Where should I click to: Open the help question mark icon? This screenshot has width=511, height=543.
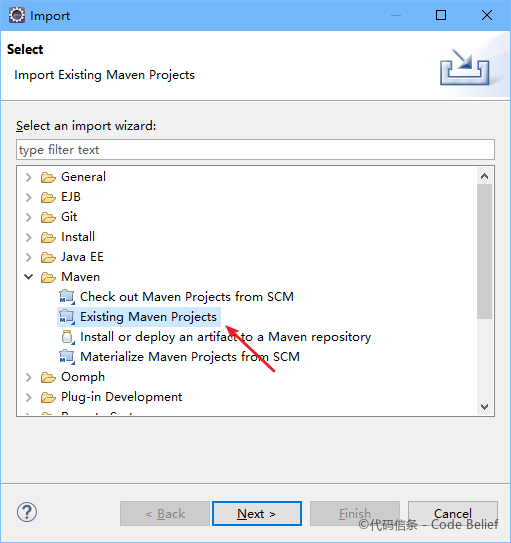pyautogui.click(x=27, y=512)
